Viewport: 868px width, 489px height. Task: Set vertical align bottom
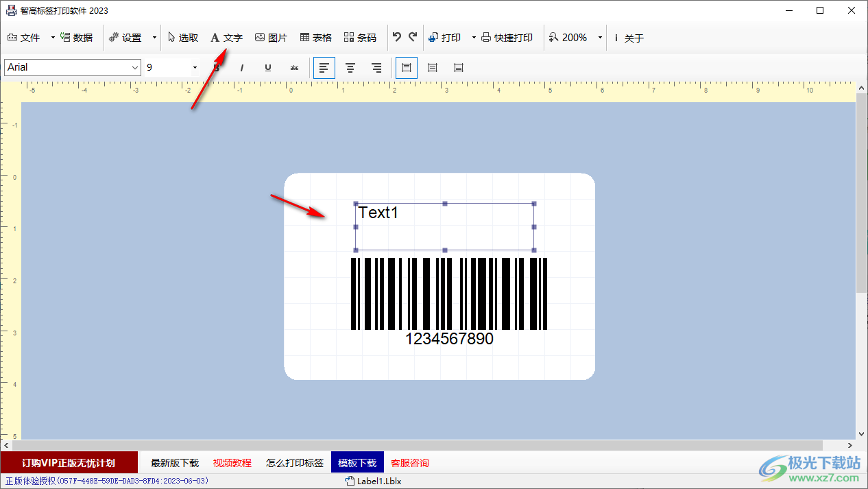click(x=459, y=68)
